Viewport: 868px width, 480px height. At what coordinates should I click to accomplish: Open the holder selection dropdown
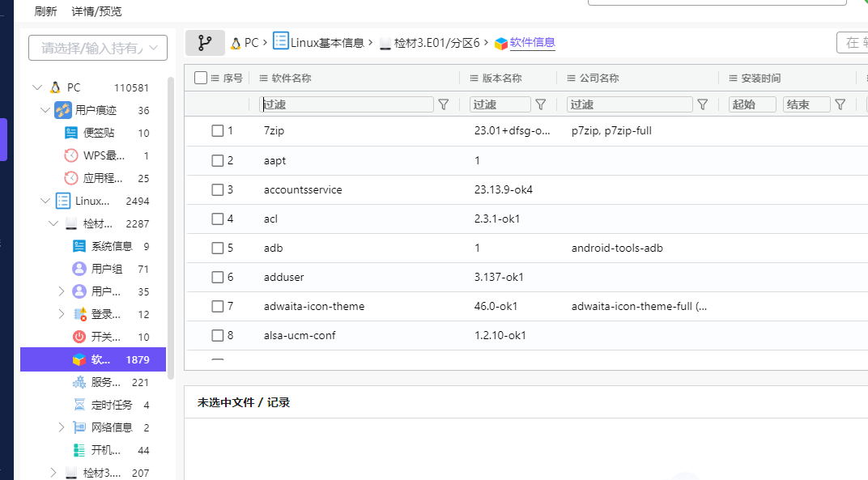[98, 48]
